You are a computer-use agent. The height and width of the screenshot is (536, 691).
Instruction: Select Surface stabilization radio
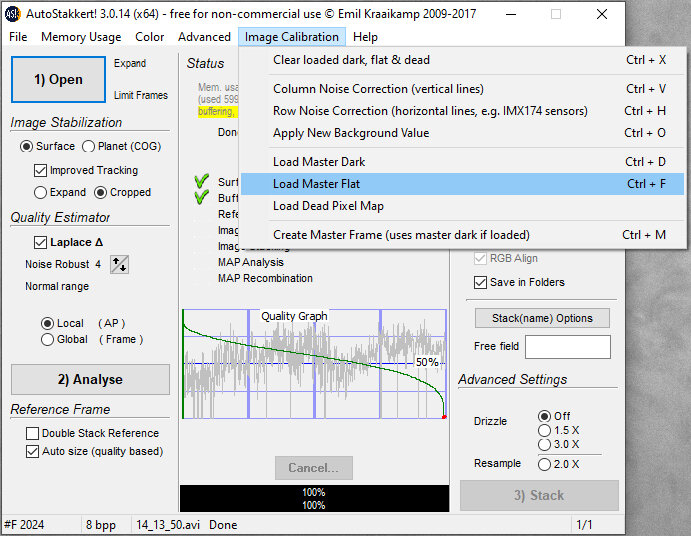[26, 146]
